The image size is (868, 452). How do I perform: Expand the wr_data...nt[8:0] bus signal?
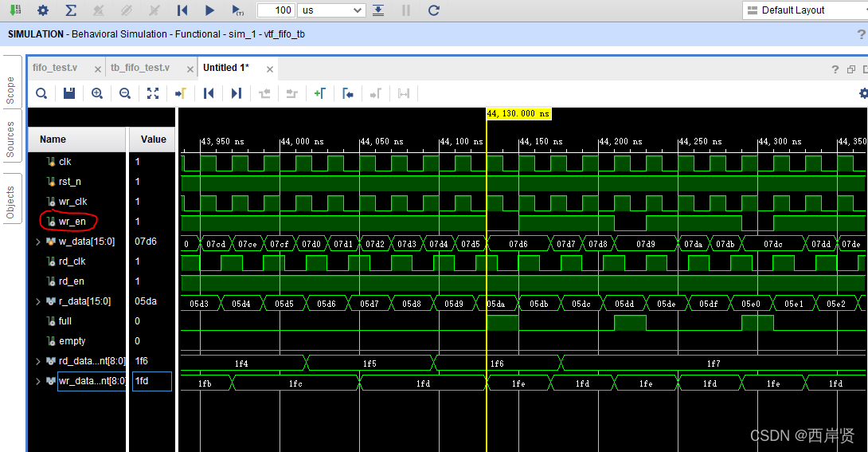coord(38,381)
